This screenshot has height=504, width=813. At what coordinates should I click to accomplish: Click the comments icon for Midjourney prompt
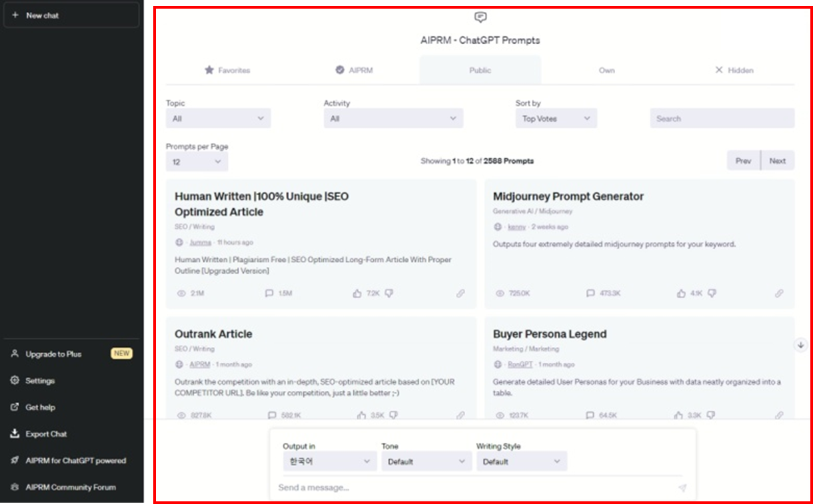pos(590,293)
